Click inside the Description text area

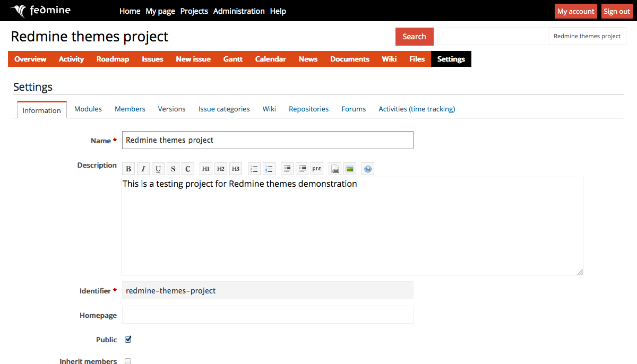[352, 226]
